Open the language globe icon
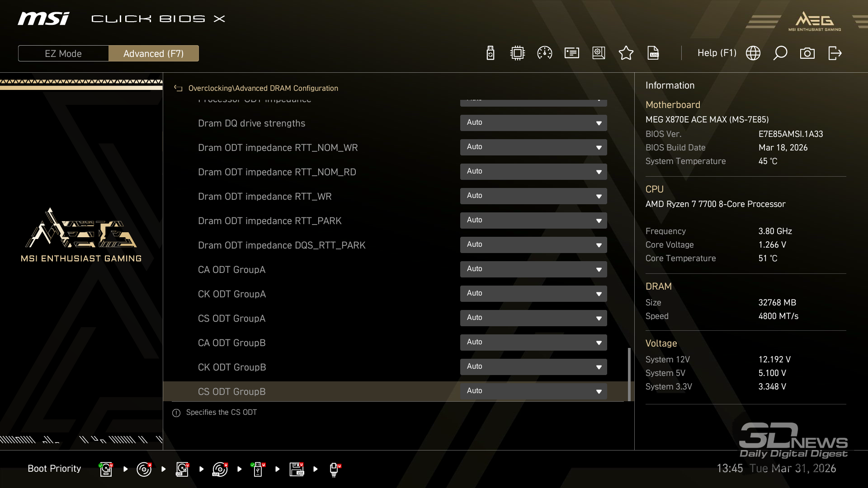The height and width of the screenshot is (488, 868). click(x=753, y=53)
